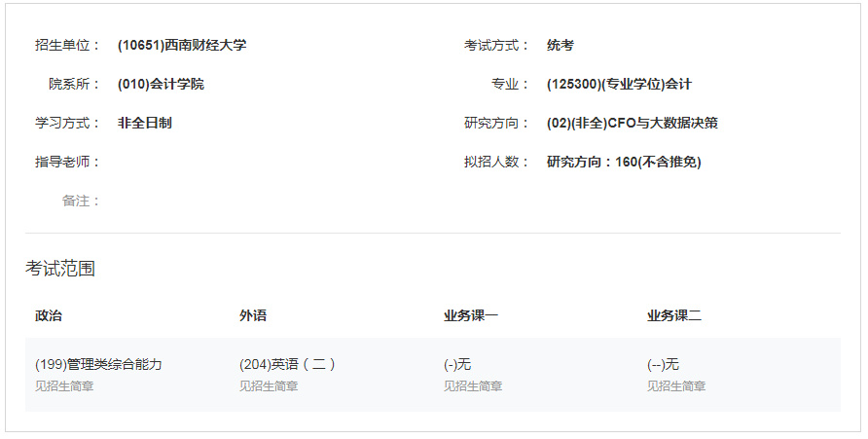The image size is (868, 439).
Task: Click the 外语 column header
Action: click(x=253, y=315)
